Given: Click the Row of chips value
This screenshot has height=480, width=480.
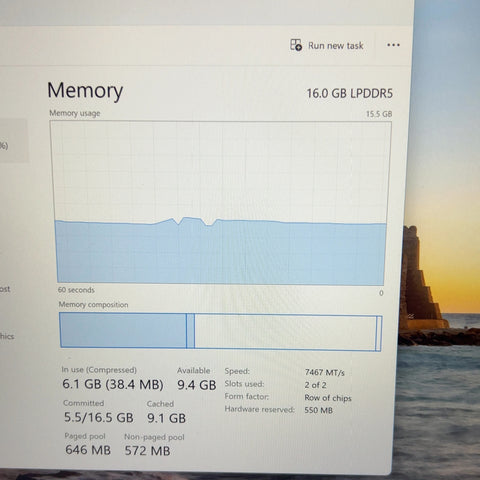Looking at the screenshot, I should coord(328,398).
